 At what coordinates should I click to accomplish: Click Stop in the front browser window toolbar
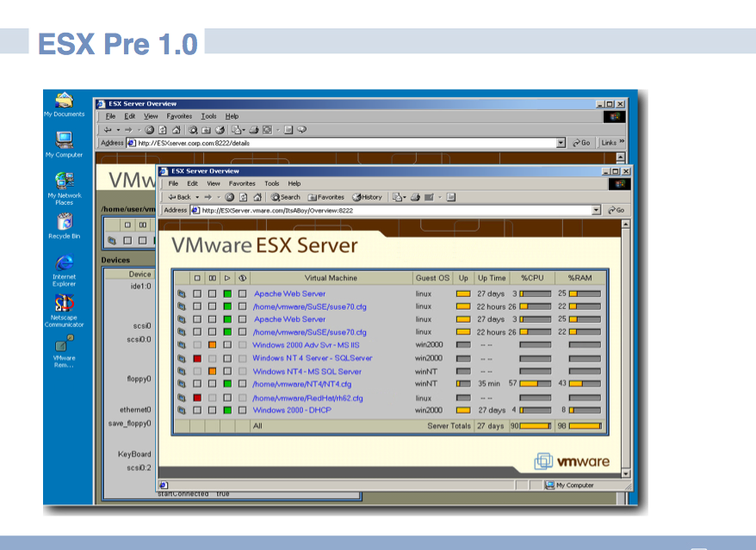click(x=230, y=197)
